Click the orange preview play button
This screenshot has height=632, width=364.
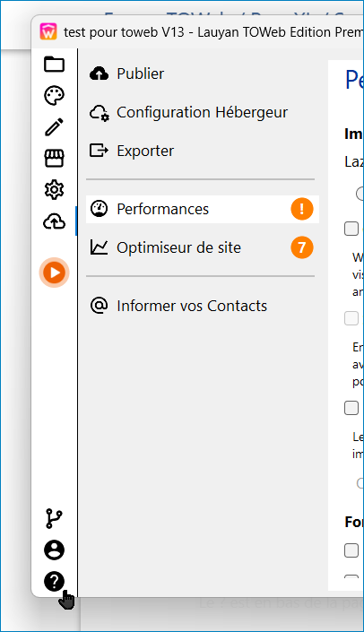54,273
